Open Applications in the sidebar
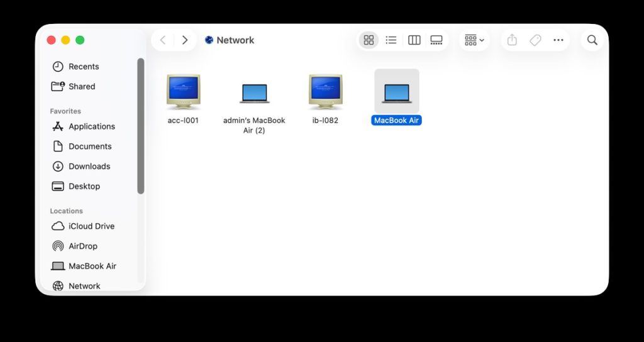This screenshot has width=644, height=342. tap(92, 126)
